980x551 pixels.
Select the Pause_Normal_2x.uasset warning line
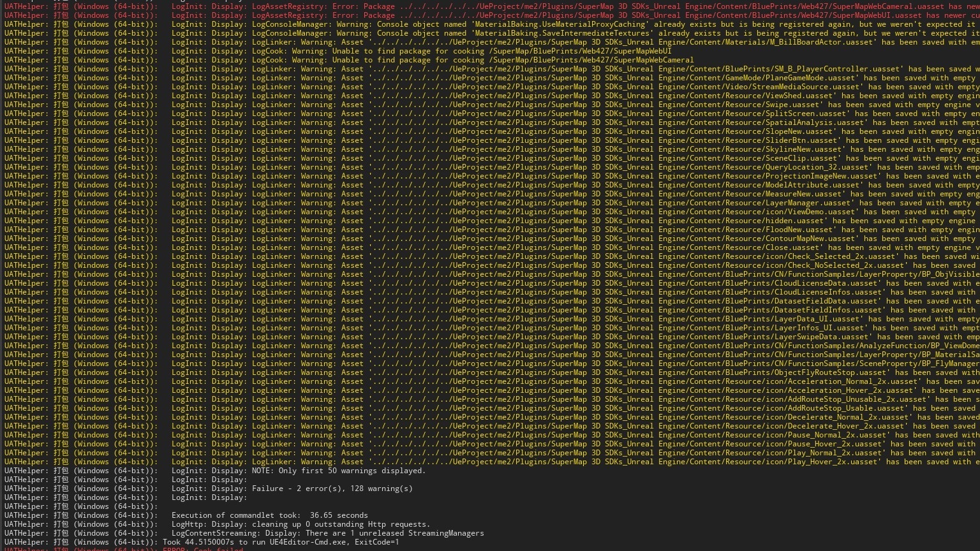point(492,435)
